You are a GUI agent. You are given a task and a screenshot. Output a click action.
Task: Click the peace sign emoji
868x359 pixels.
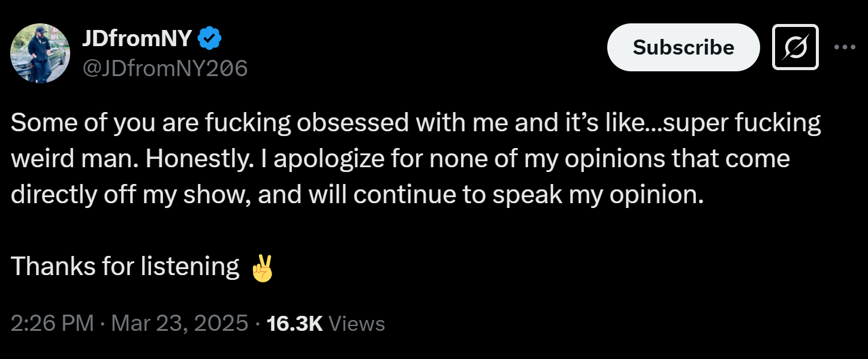point(263,267)
